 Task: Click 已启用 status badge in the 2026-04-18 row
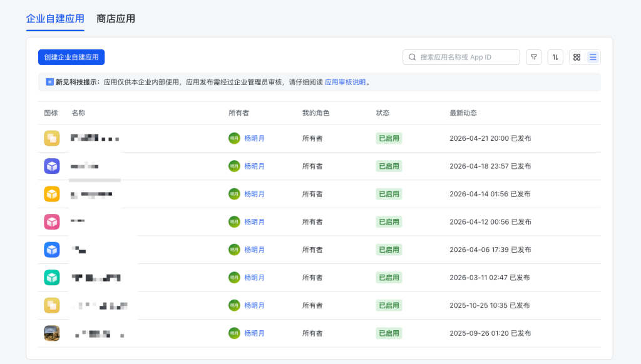pyautogui.click(x=389, y=166)
